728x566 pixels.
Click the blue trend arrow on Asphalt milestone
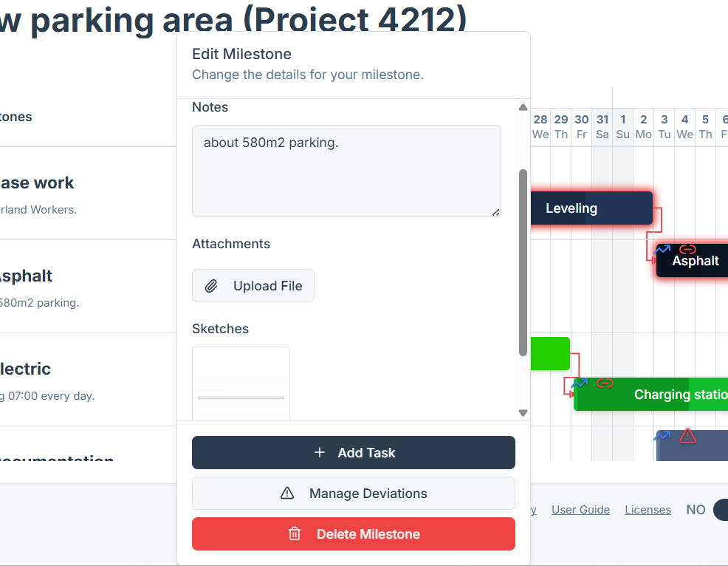pos(662,250)
